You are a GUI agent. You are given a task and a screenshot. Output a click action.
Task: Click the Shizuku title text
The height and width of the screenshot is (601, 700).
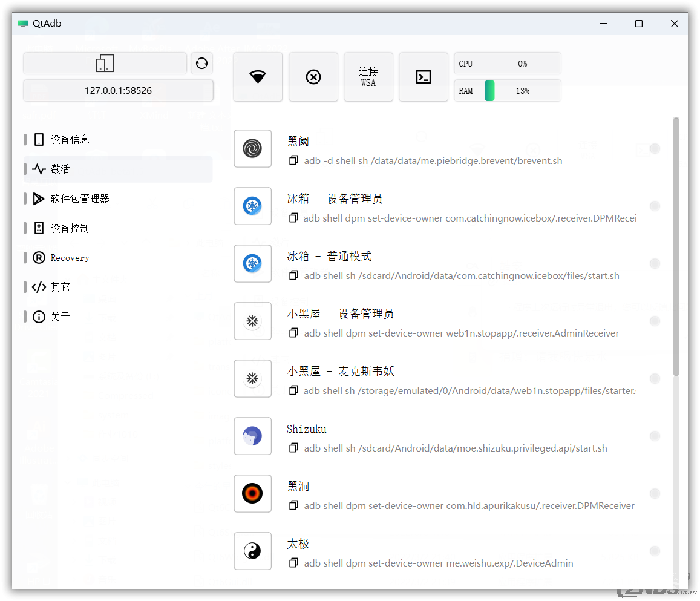coord(307,429)
